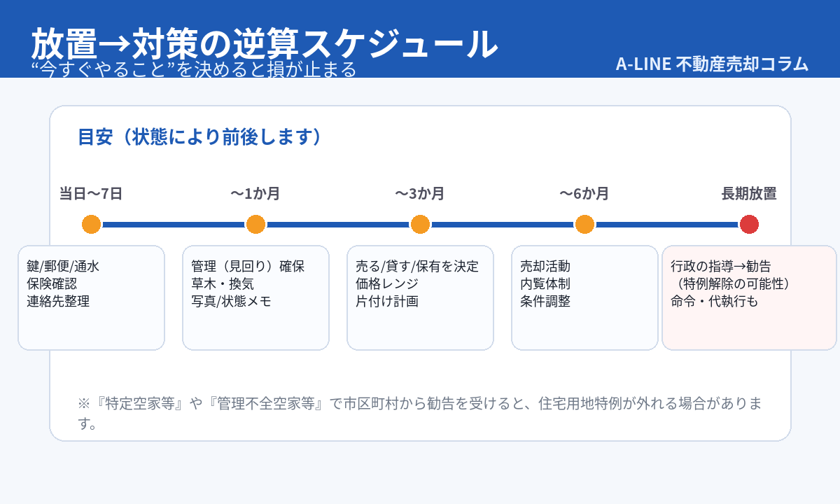Click the 〜1か月 period label
The width and height of the screenshot is (840, 504).
[x=255, y=194]
